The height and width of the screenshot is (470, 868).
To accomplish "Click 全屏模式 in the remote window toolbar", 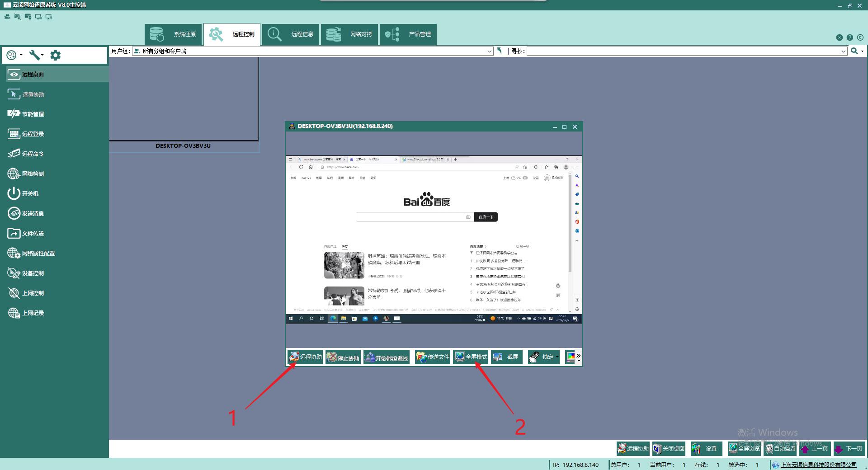I will point(471,357).
